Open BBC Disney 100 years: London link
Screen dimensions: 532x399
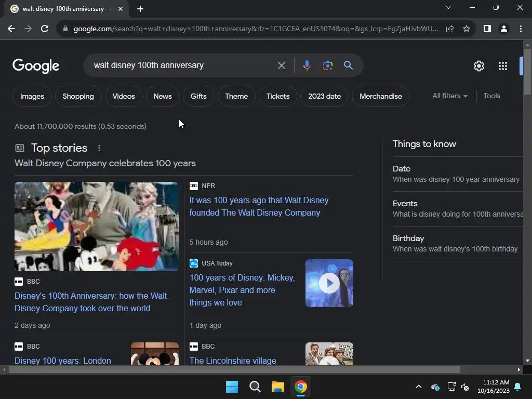[63, 361]
